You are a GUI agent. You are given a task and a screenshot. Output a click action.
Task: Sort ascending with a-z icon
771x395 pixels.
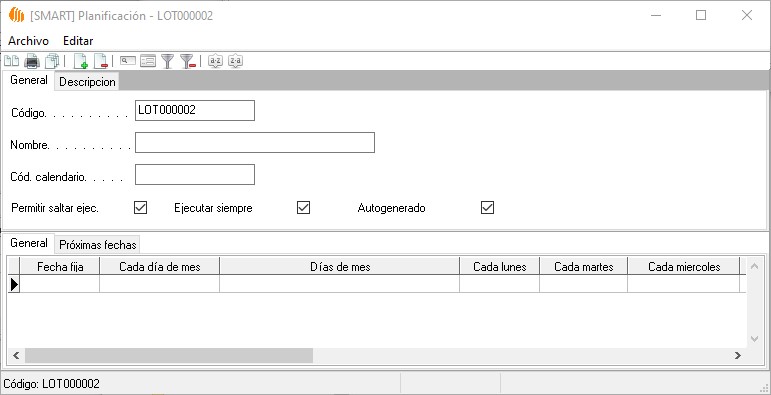pyautogui.click(x=215, y=61)
